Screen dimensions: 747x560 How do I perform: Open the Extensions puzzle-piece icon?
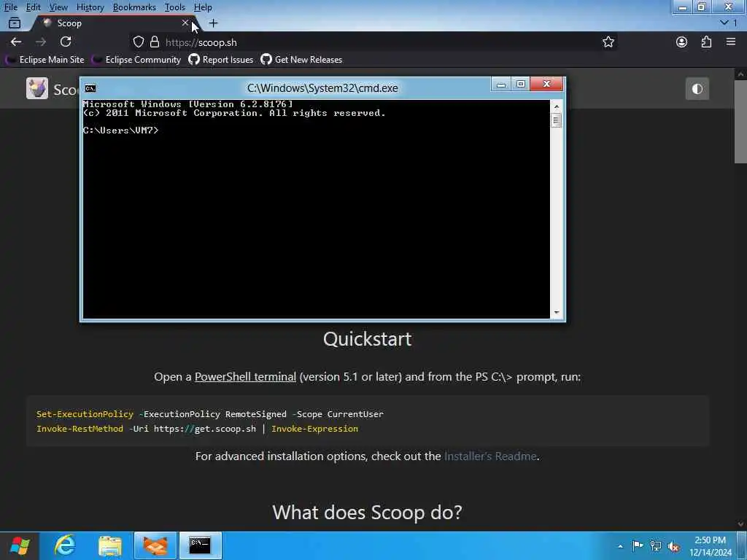[x=706, y=42]
